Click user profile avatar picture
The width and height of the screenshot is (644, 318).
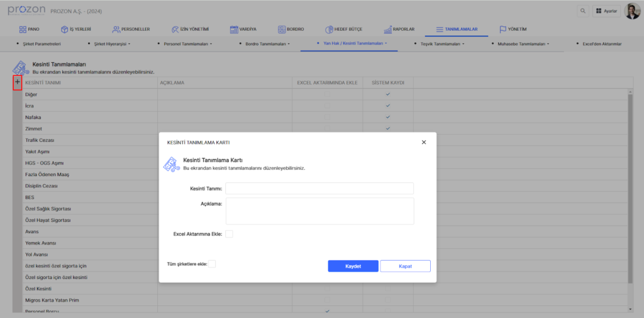click(631, 11)
